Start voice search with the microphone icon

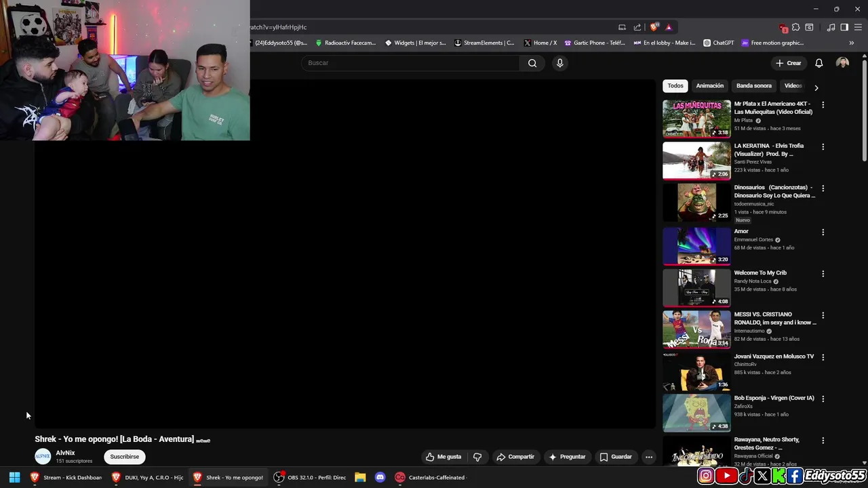(559, 63)
